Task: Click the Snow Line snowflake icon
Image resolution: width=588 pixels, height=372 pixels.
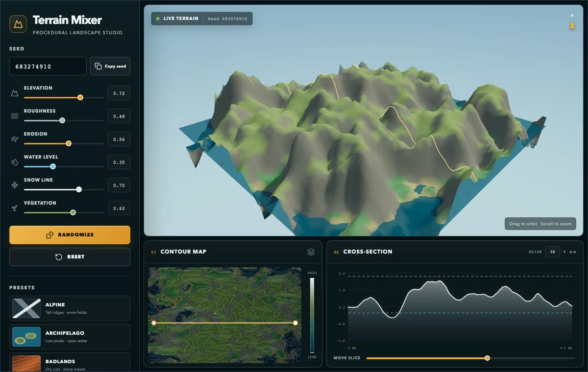Action: click(15, 185)
